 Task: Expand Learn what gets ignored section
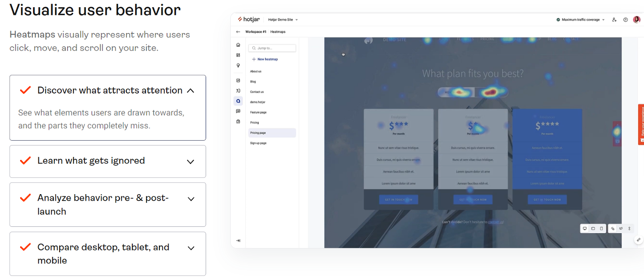191,162
